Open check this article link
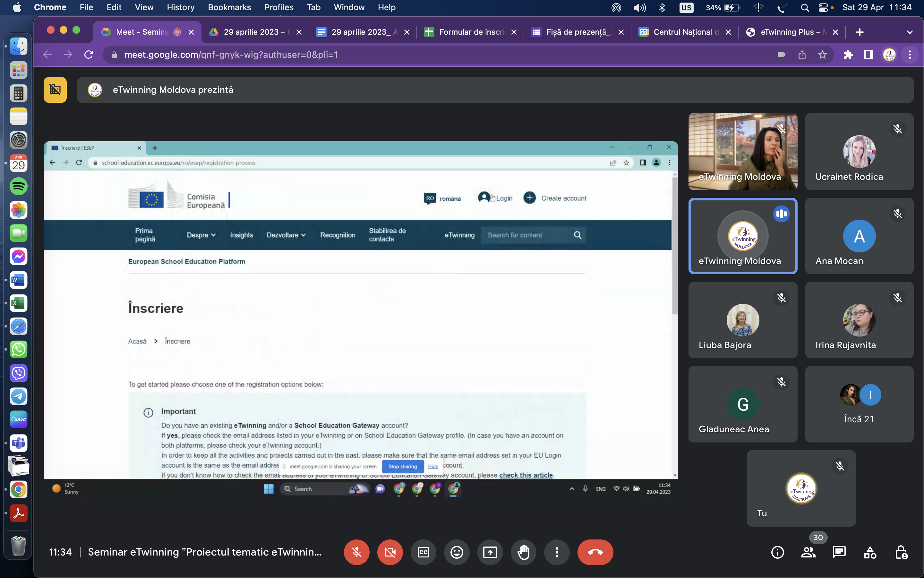The image size is (924, 578). [526, 475]
